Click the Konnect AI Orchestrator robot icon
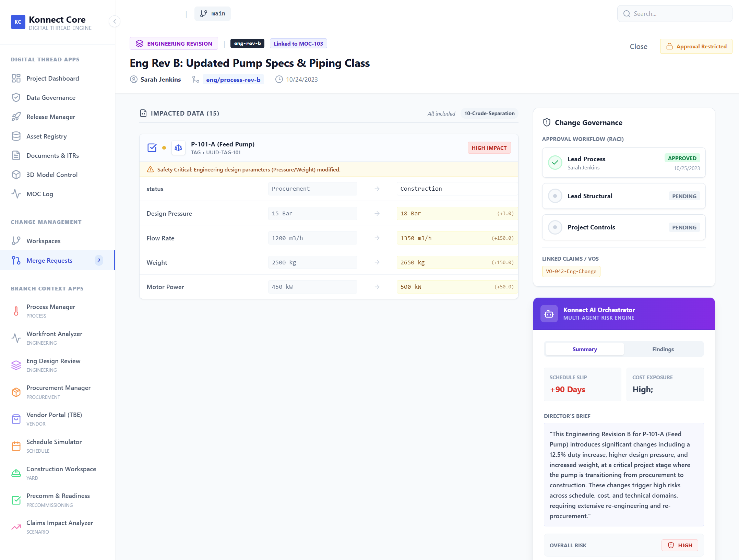Screen dimensions: 739x560 pyautogui.click(x=549, y=313)
